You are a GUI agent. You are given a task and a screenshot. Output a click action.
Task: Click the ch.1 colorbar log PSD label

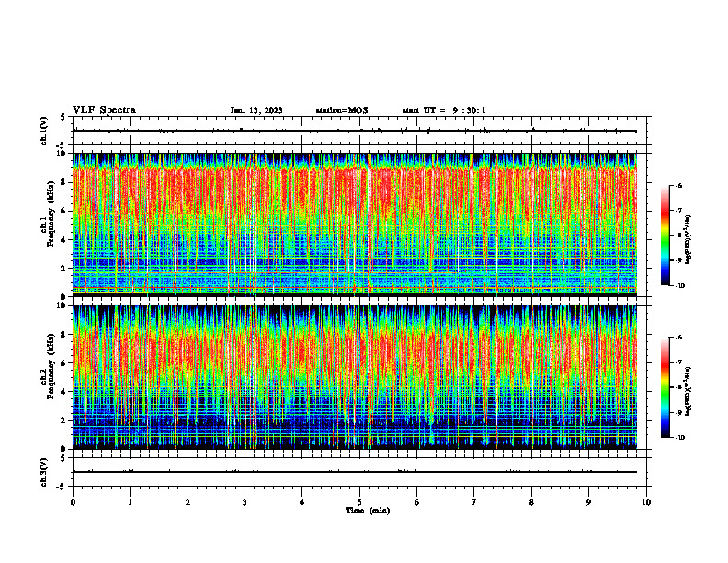click(x=688, y=240)
